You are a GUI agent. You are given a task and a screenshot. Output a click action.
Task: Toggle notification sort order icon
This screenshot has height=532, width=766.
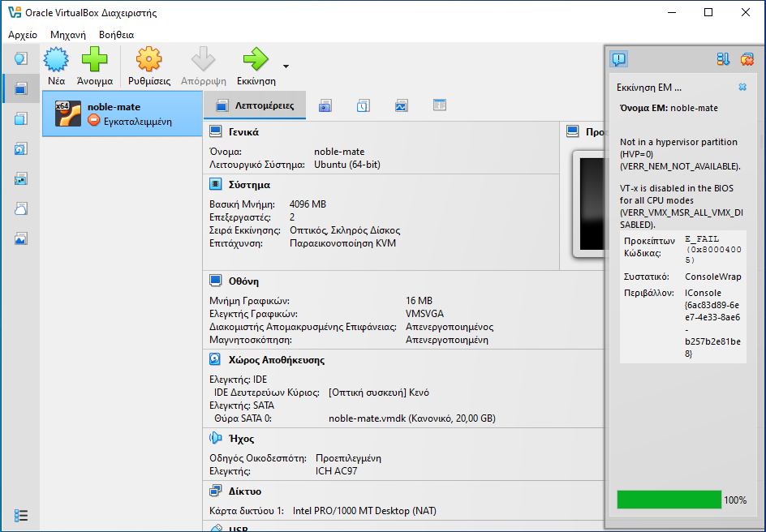(x=723, y=59)
